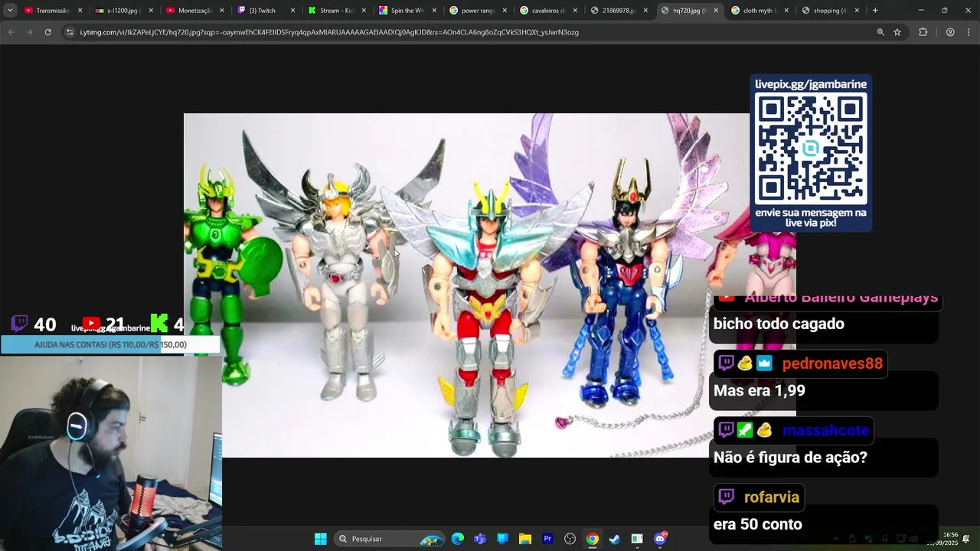Go back to previous page
Image resolution: width=980 pixels, height=551 pixels.
[x=11, y=32]
